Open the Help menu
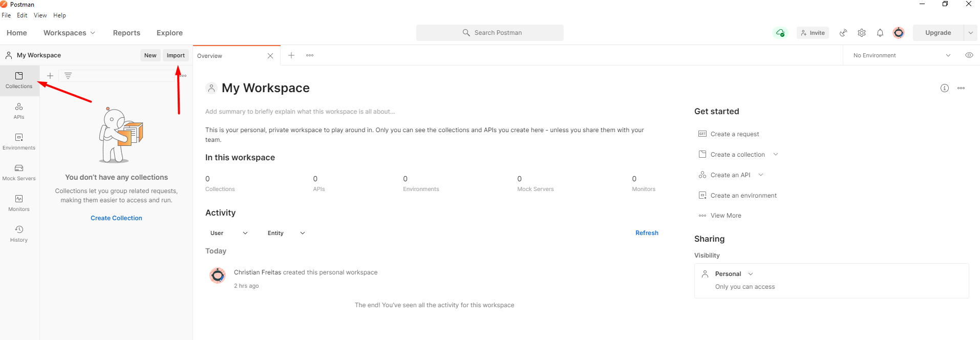 click(x=59, y=15)
